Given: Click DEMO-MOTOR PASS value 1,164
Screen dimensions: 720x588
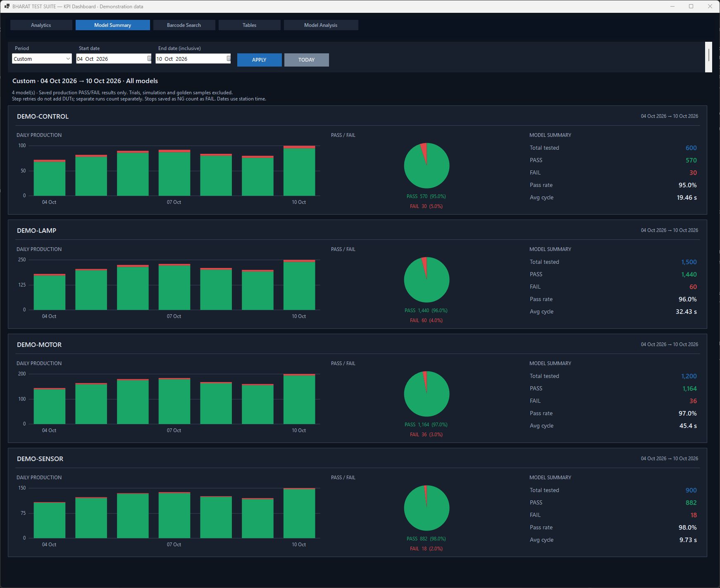Looking at the screenshot, I should (689, 389).
